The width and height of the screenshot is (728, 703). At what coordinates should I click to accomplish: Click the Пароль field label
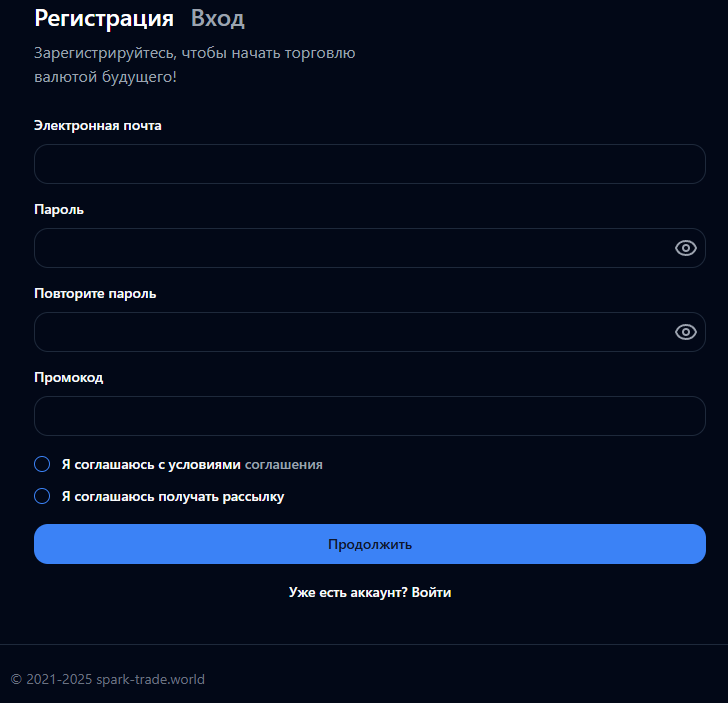[59, 210]
